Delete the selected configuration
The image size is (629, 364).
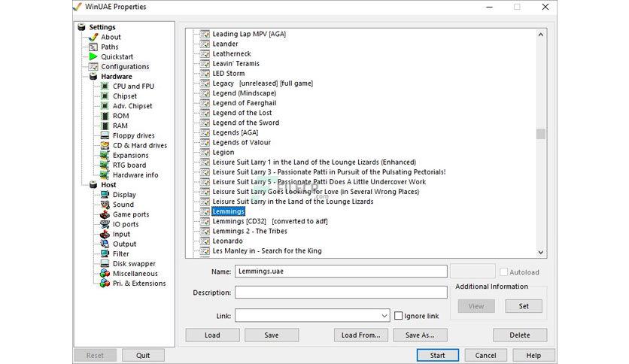pyautogui.click(x=520, y=335)
